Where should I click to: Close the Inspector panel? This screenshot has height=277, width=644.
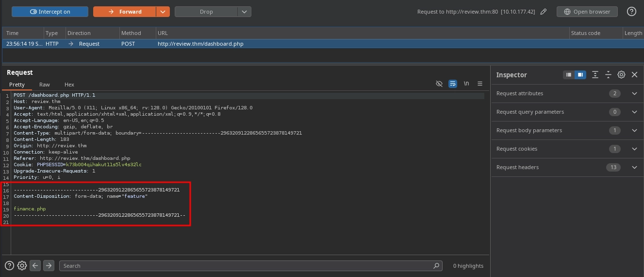pos(634,75)
